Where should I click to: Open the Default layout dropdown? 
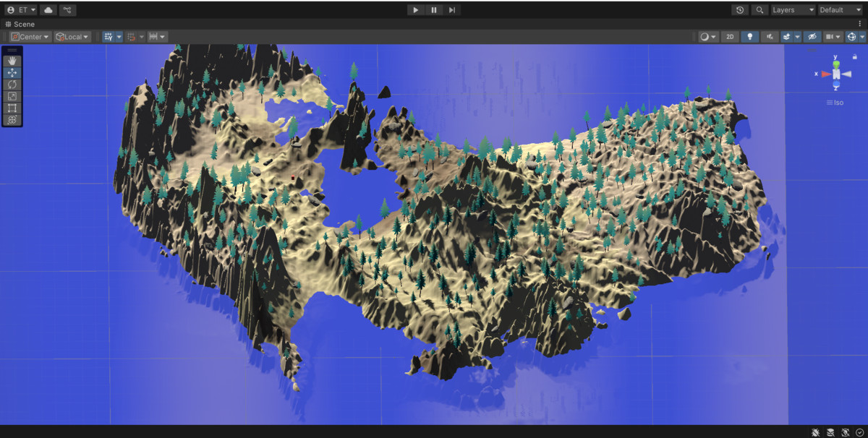841,10
